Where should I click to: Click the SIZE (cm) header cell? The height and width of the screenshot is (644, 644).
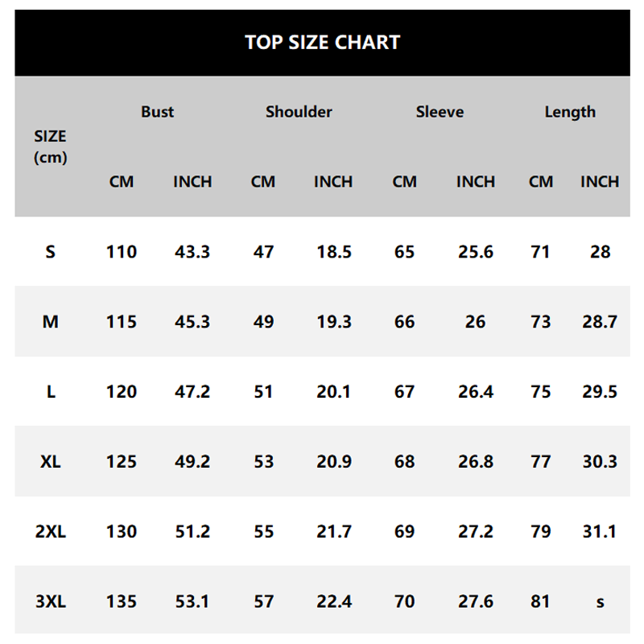[x=50, y=147]
